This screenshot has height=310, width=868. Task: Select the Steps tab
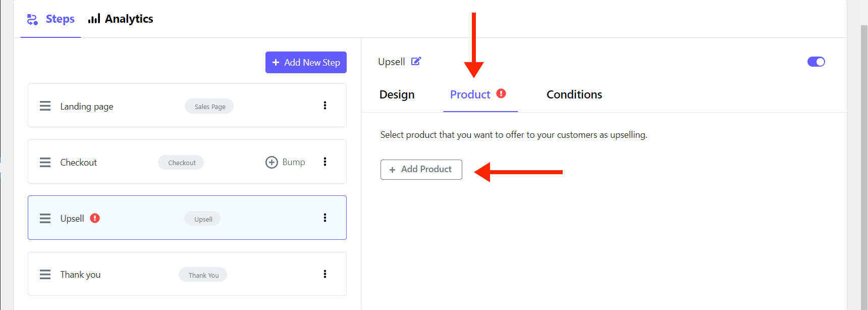50,19
